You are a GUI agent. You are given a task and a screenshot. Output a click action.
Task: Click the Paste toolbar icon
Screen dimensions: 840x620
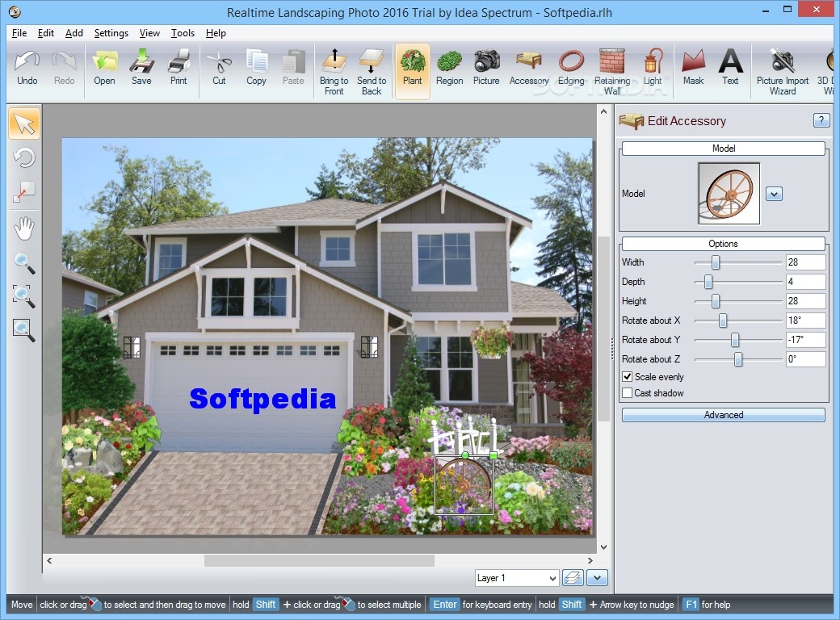(293, 69)
